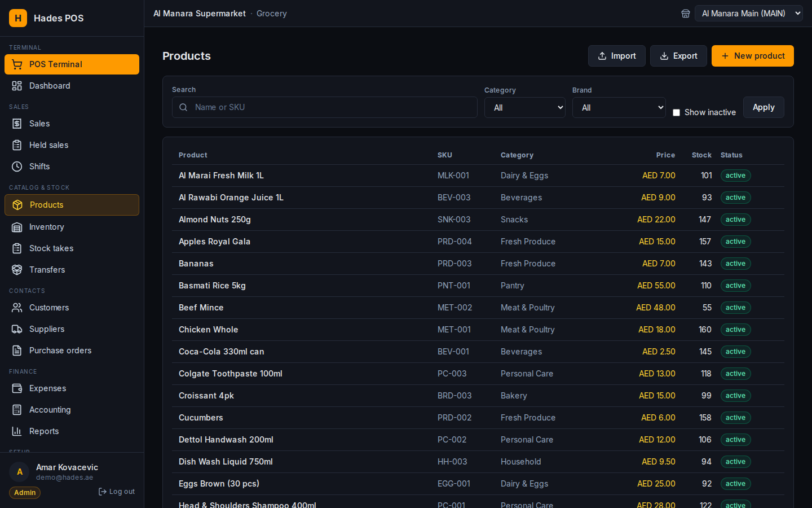Click the log out arrow icon
Viewport: 812px width, 508px height.
[103, 492]
